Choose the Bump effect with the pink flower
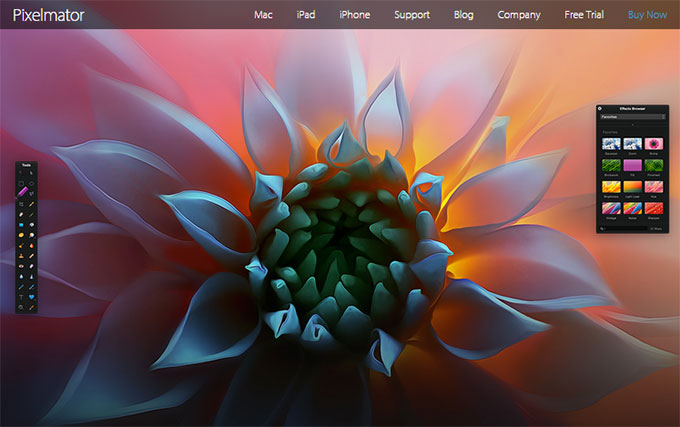680x427 pixels. click(654, 143)
